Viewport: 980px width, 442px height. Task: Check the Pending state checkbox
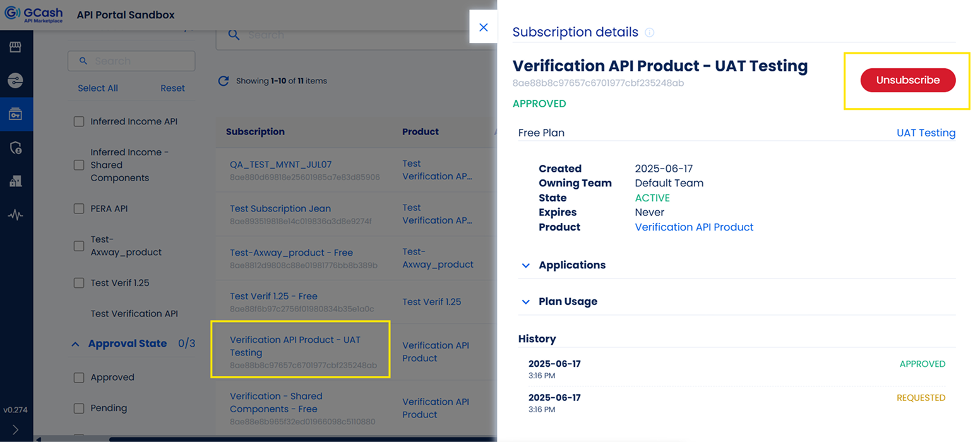[79, 408]
